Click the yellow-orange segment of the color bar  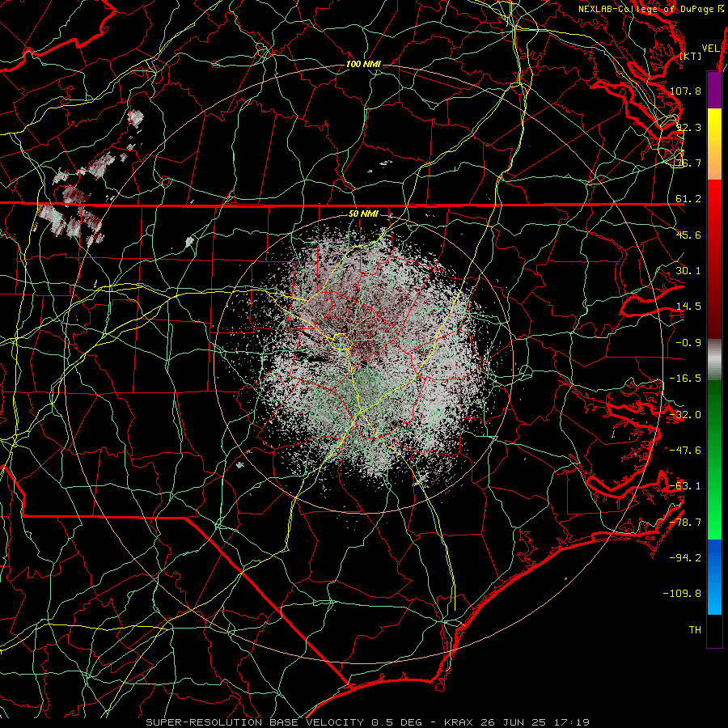tap(714, 144)
